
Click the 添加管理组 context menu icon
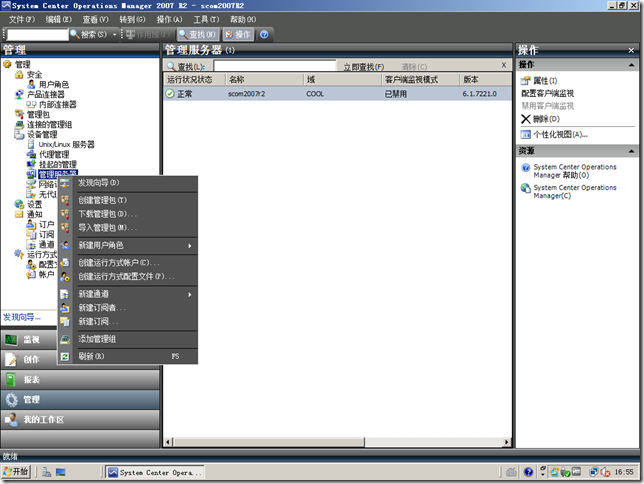click(x=65, y=339)
